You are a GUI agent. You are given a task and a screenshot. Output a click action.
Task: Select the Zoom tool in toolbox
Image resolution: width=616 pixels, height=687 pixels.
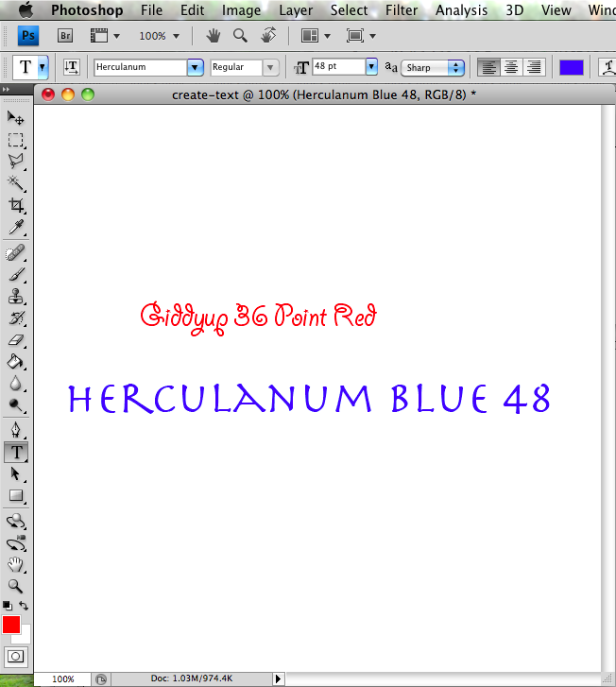coord(16,586)
